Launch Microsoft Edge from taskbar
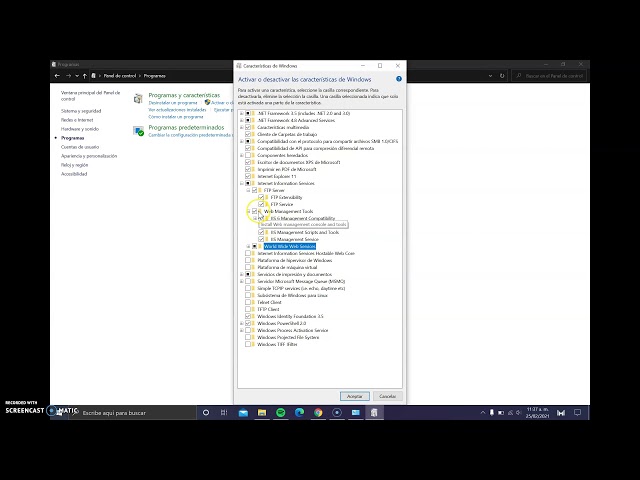 point(299,413)
